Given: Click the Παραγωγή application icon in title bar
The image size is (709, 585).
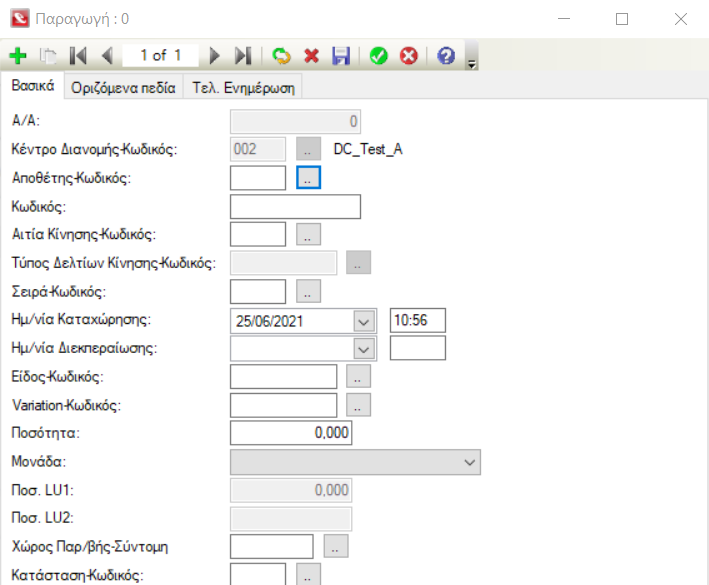Looking at the screenshot, I should pyautogui.click(x=20, y=19).
